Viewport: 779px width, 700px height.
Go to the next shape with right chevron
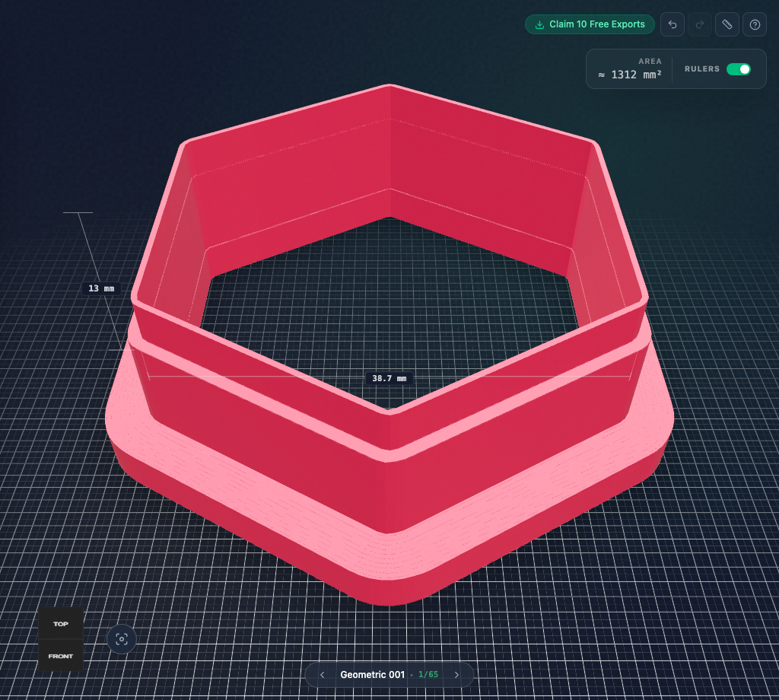[x=456, y=675]
